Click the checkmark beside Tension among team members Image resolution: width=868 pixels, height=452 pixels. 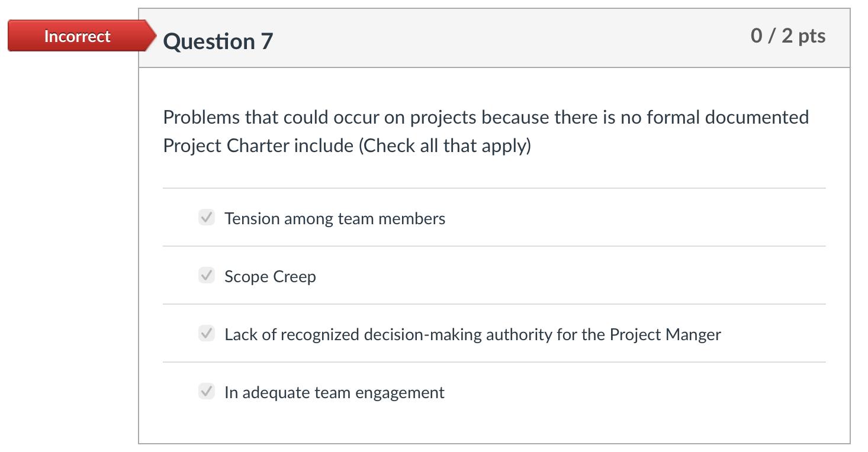coord(205,218)
